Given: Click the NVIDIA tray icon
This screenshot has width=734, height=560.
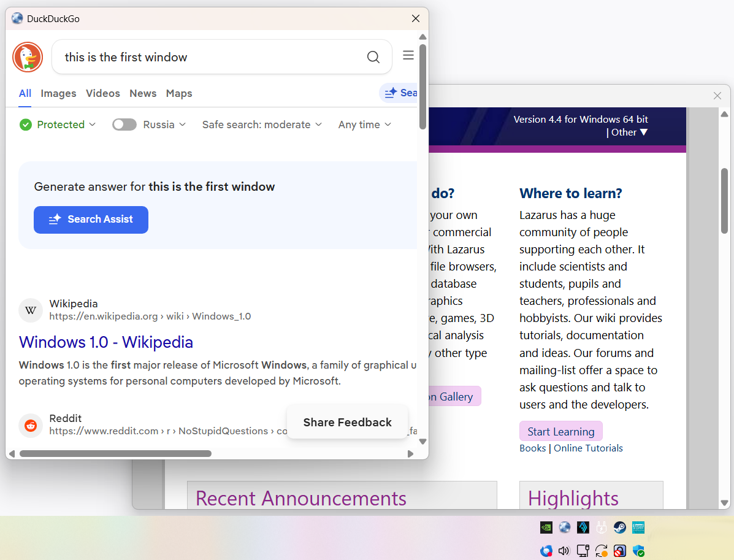Looking at the screenshot, I should [546, 527].
